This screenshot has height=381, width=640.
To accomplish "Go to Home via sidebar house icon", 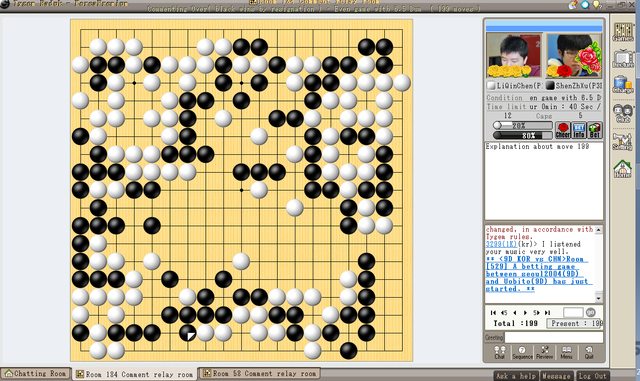I will click(x=622, y=169).
